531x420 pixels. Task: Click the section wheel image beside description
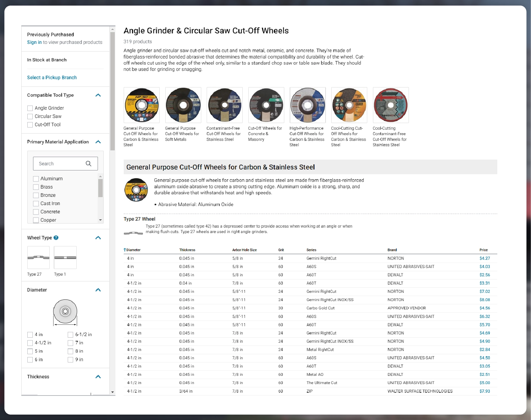pos(136,190)
